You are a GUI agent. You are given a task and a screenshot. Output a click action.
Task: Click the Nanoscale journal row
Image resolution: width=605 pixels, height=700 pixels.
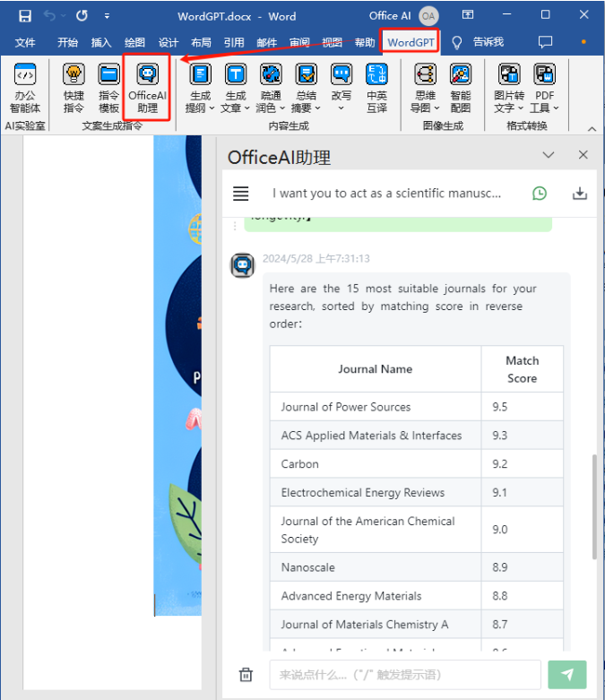tap(416, 567)
